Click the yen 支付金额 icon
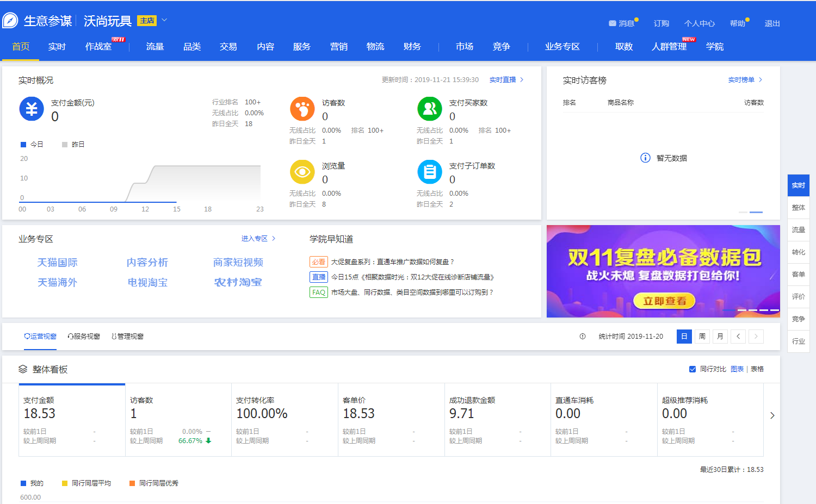 click(x=32, y=109)
